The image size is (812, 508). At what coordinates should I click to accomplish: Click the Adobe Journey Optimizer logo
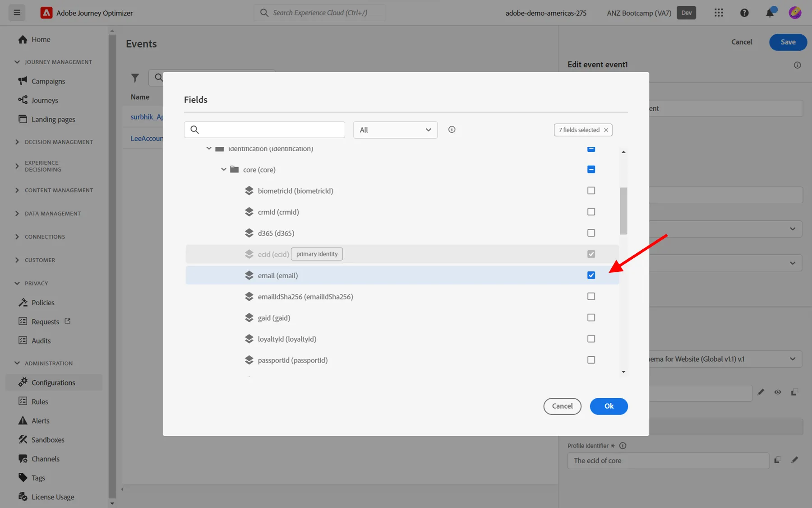46,13
